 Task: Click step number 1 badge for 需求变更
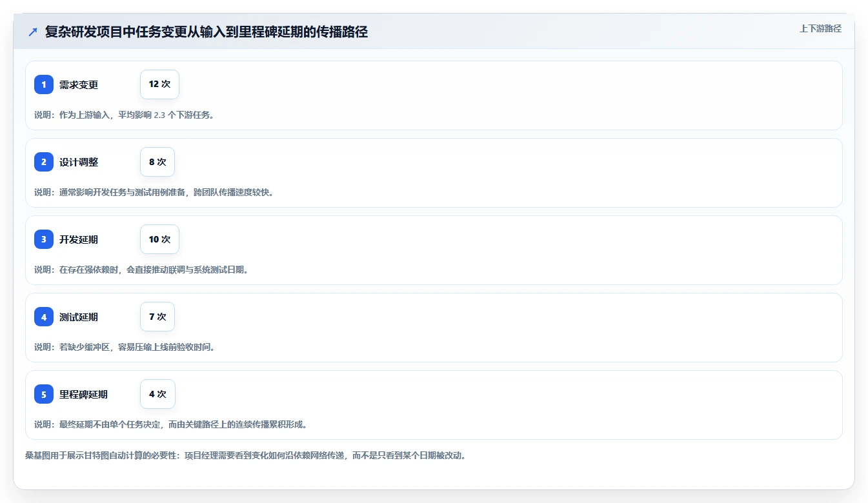44,84
